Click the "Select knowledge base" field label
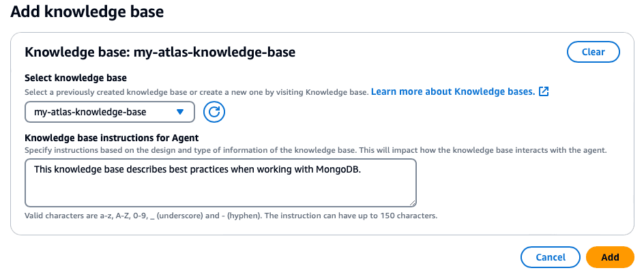The width and height of the screenshot is (644, 279). (76, 78)
